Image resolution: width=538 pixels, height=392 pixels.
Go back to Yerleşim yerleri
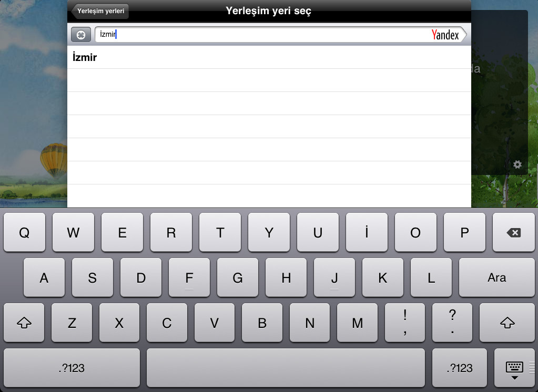click(x=100, y=11)
